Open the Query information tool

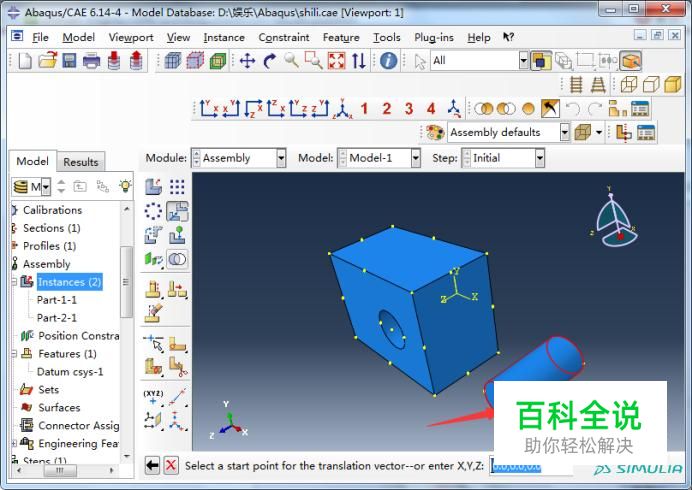(388, 60)
